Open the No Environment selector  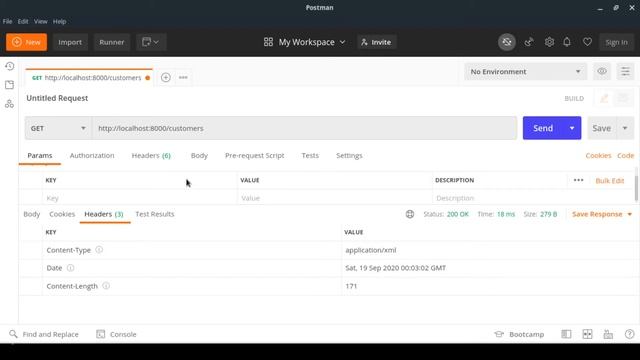tap(525, 71)
